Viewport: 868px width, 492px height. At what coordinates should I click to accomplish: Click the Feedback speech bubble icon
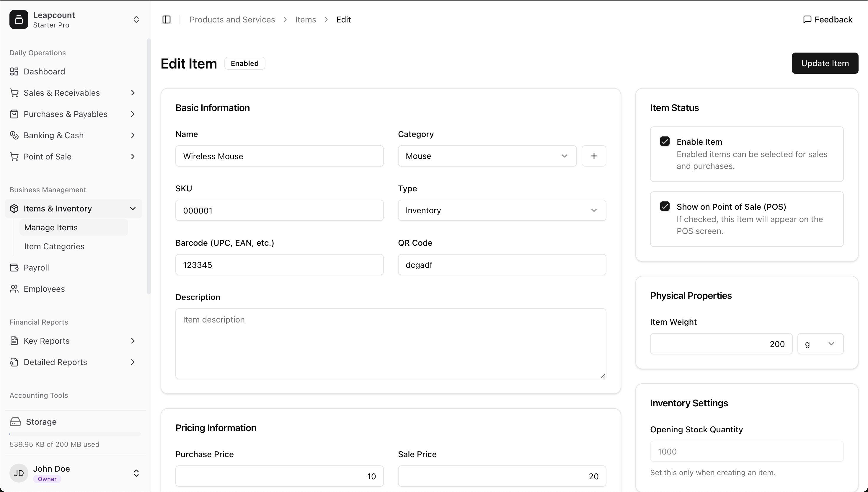coord(807,19)
